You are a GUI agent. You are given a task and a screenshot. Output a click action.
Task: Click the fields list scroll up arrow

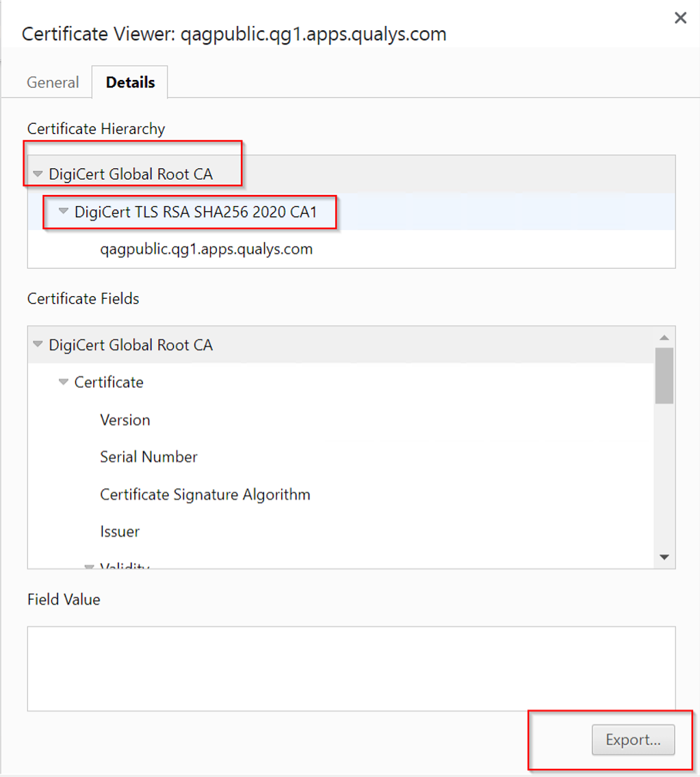664,338
